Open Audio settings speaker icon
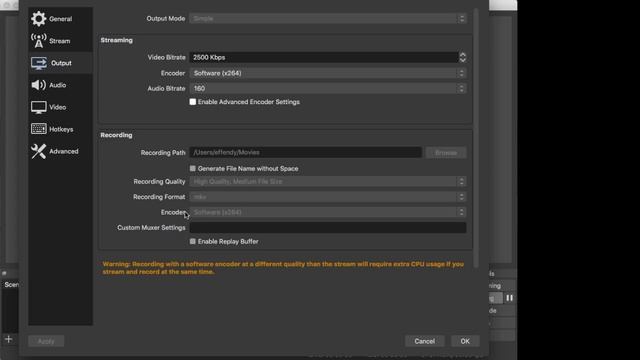 pos(38,85)
